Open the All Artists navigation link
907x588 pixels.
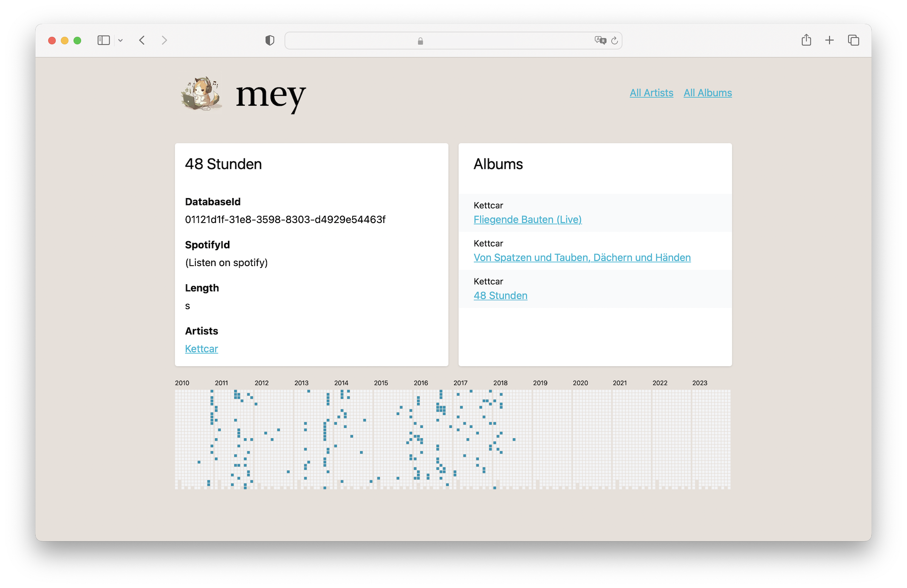[x=651, y=93]
